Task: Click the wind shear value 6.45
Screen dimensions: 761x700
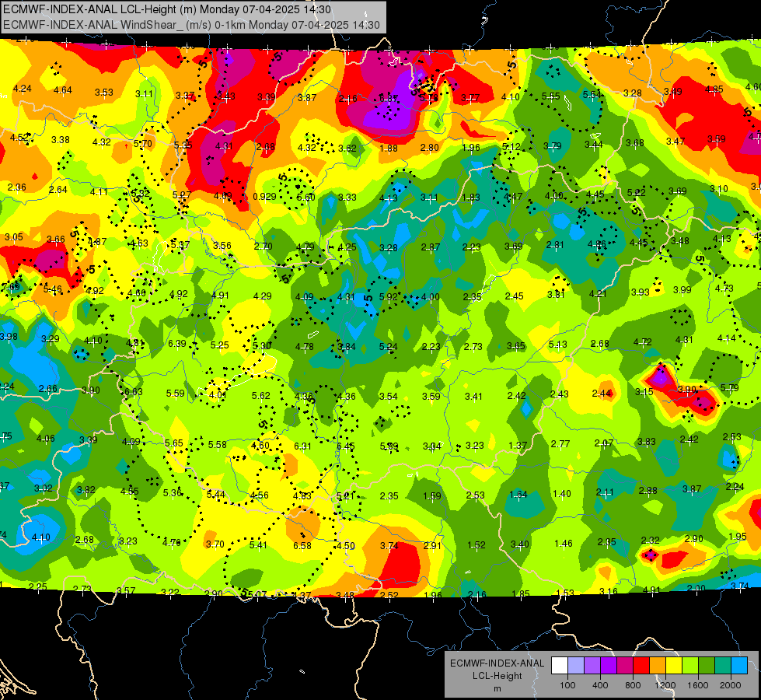Action: [346, 446]
